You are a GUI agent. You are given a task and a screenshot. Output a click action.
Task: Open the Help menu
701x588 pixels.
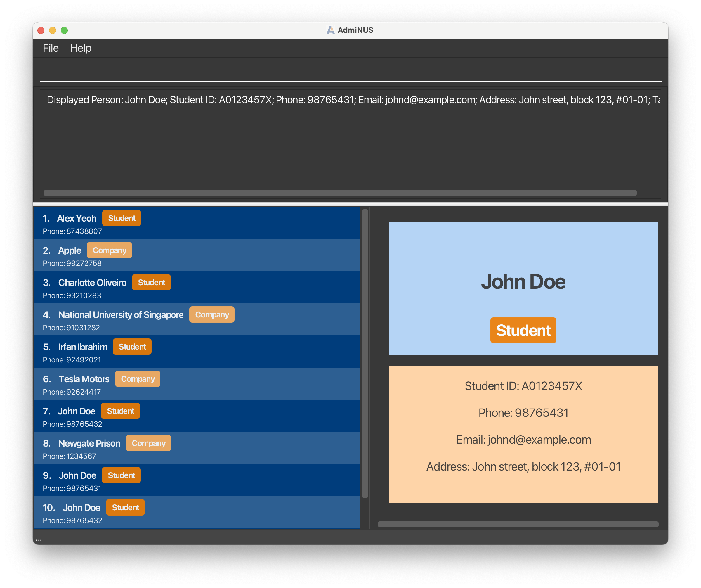80,48
